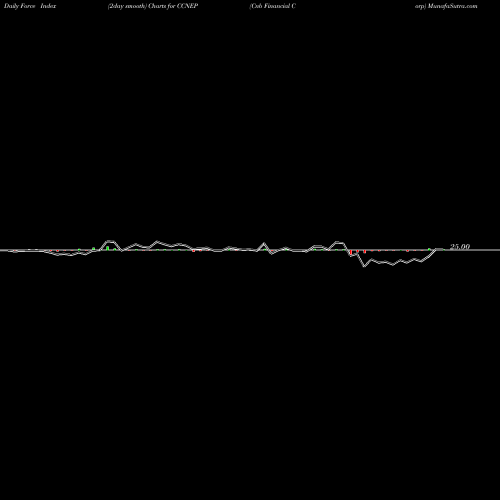Click '(2day smooth) Charts for CCNEP' text
The image size is (500, 500).
[x=153, y=6]
